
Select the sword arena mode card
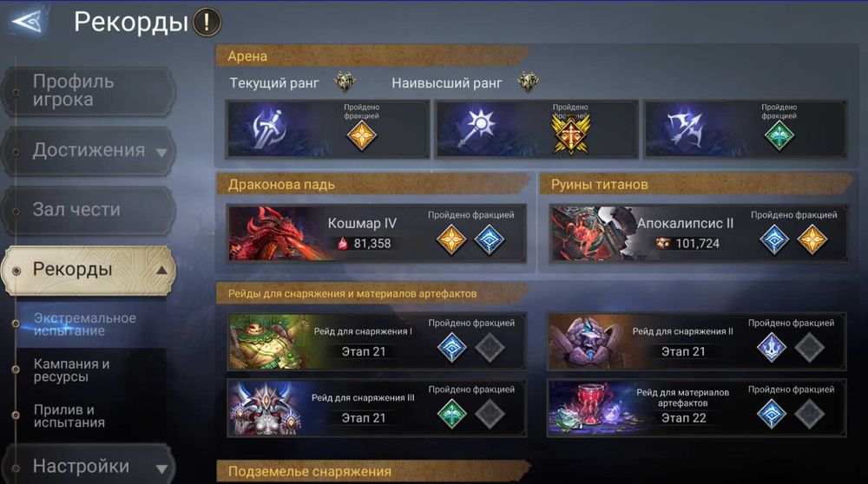328,129
